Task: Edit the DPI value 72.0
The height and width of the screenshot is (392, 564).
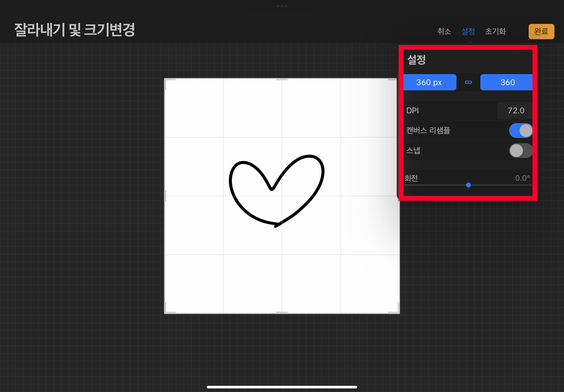Action: coord(515,110)
